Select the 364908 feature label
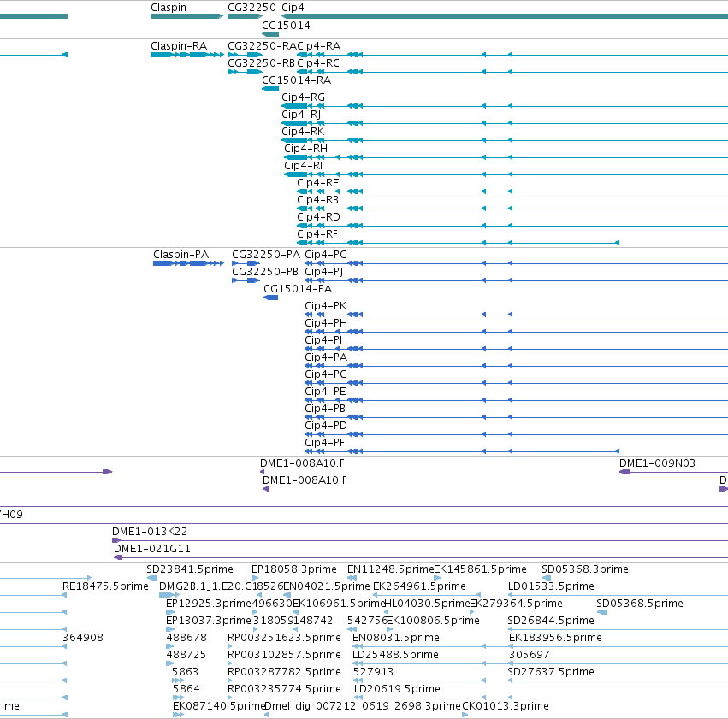728x719 pixels. click(83, 638)
